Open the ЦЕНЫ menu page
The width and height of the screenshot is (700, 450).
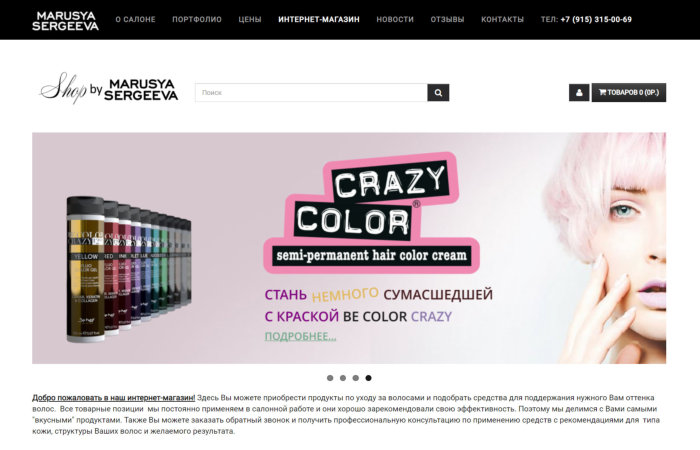[250, 20]
